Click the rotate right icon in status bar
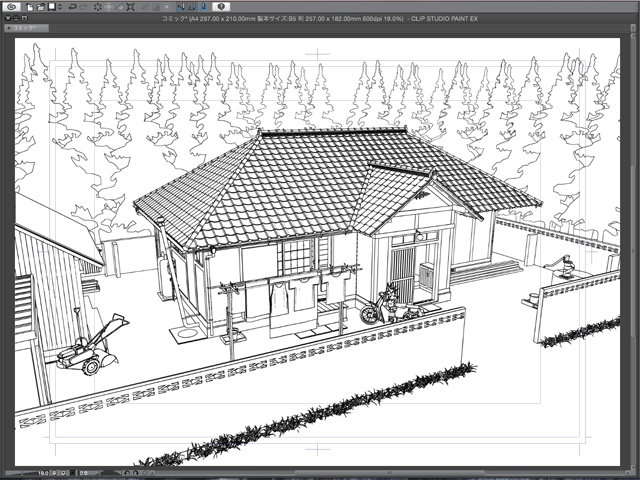The width and height of the screenshot is (640, 480). (136, 473)
